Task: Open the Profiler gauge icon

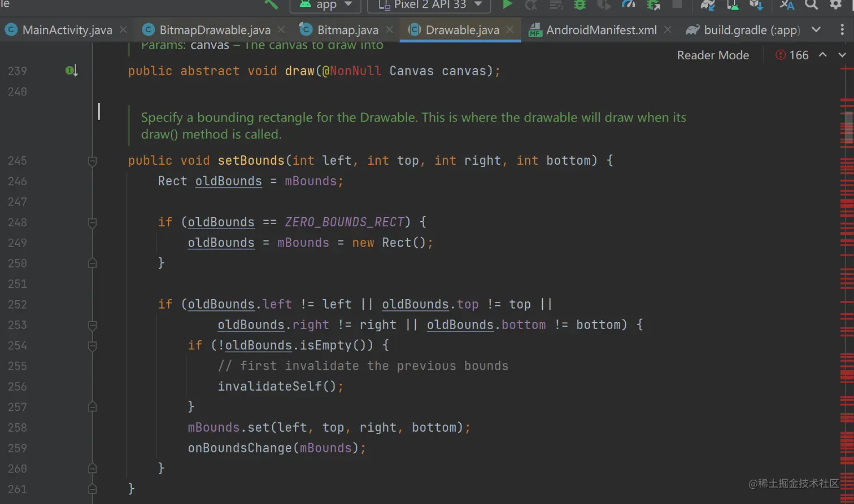Action: click(629, 5)
